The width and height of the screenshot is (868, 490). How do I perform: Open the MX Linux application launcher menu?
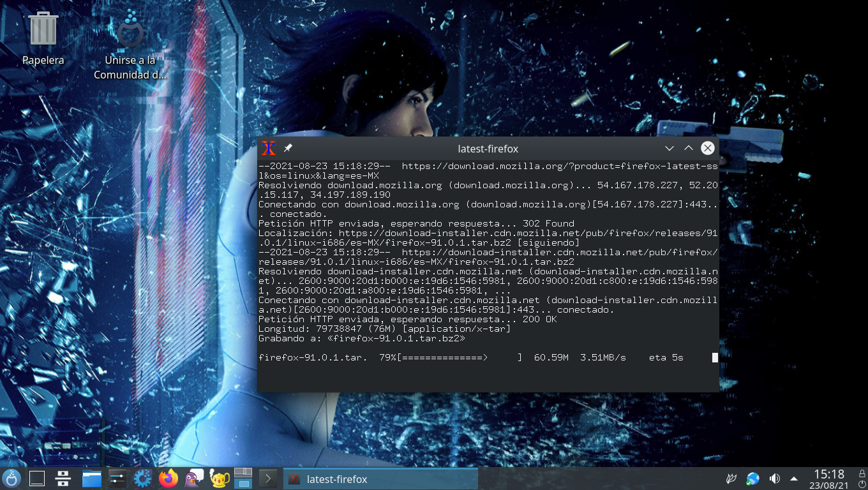(11, 479)
